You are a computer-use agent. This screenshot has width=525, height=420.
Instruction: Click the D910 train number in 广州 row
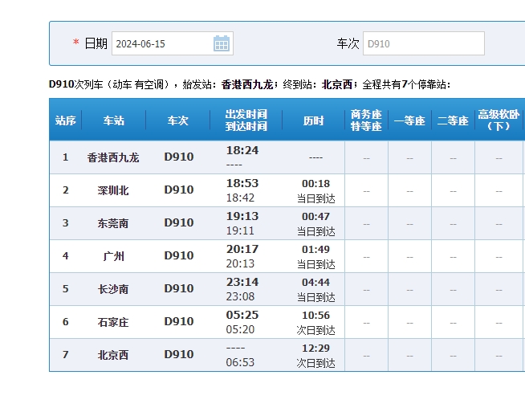click(179, 256)
